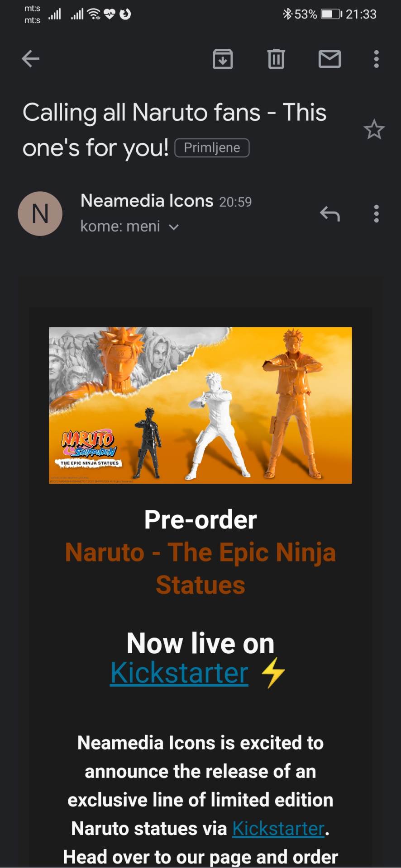Archive this email

[x=223, y=59]
